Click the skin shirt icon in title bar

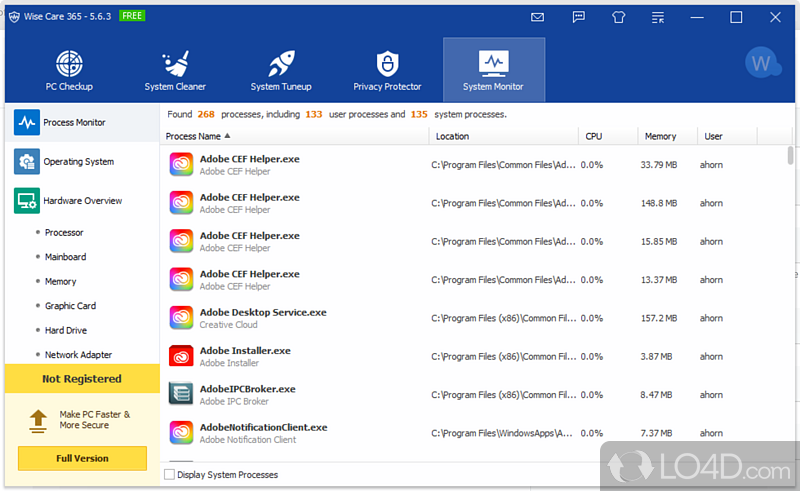click(617, 17)
